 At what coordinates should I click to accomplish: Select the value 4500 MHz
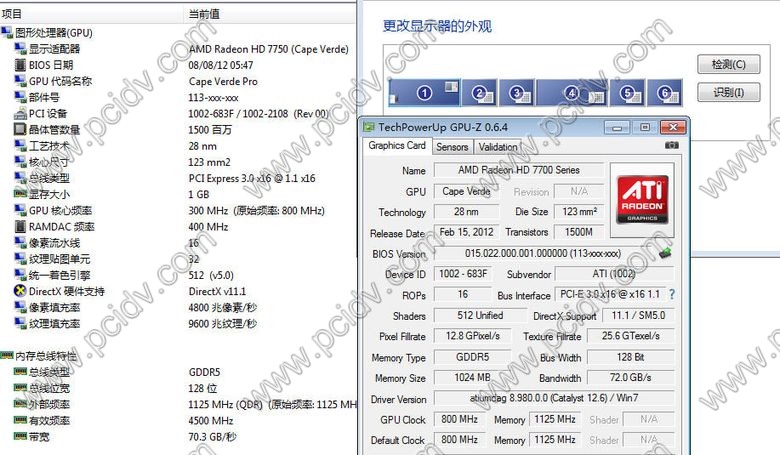tap(211, 421)
